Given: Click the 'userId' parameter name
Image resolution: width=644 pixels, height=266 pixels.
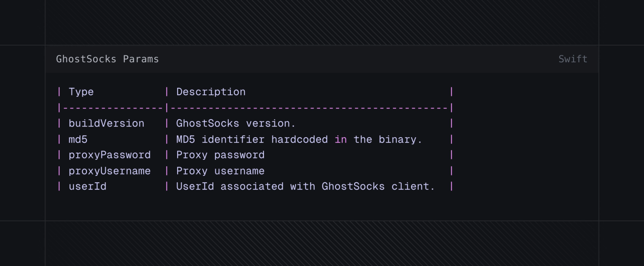Looking at the screenshot, I should (87, 186).
